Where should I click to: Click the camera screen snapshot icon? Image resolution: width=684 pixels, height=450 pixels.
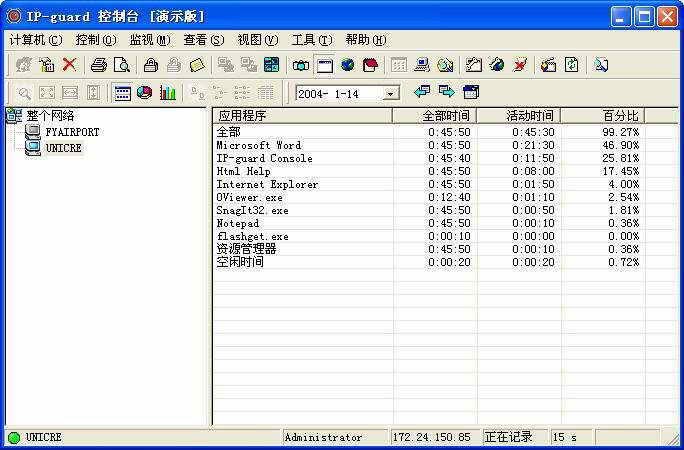301,65
